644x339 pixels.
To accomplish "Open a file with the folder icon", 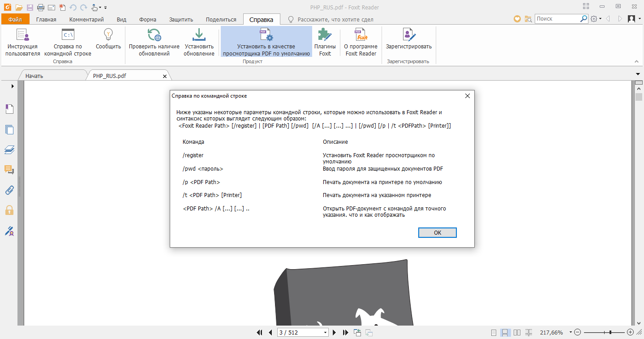I will point(19,7).
